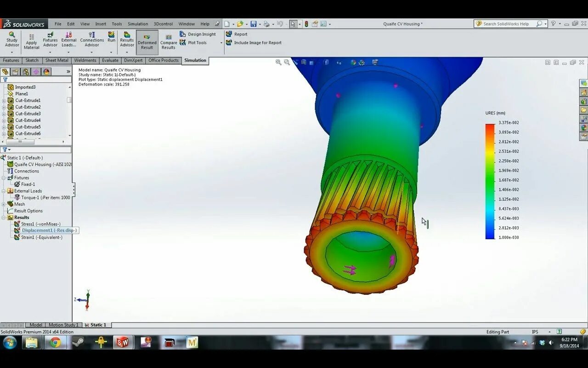
Task: Click the Rebuild traffic light icon
Action: point(306,24)
